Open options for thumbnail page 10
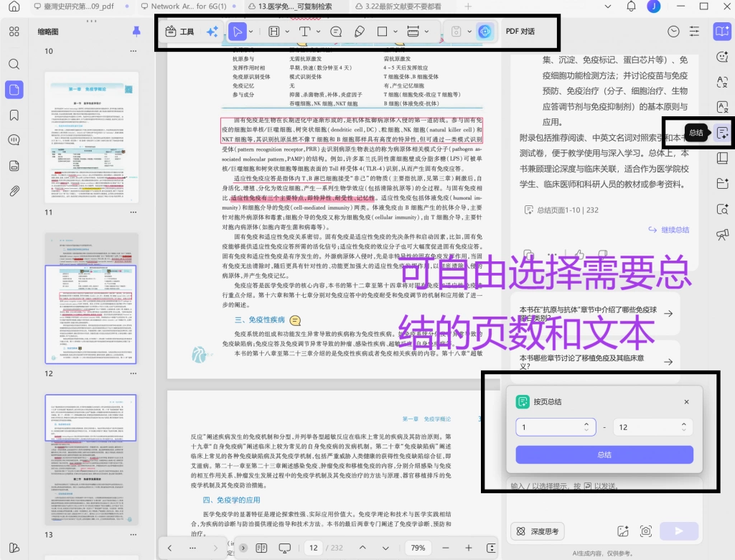 (x=134, y=51)
